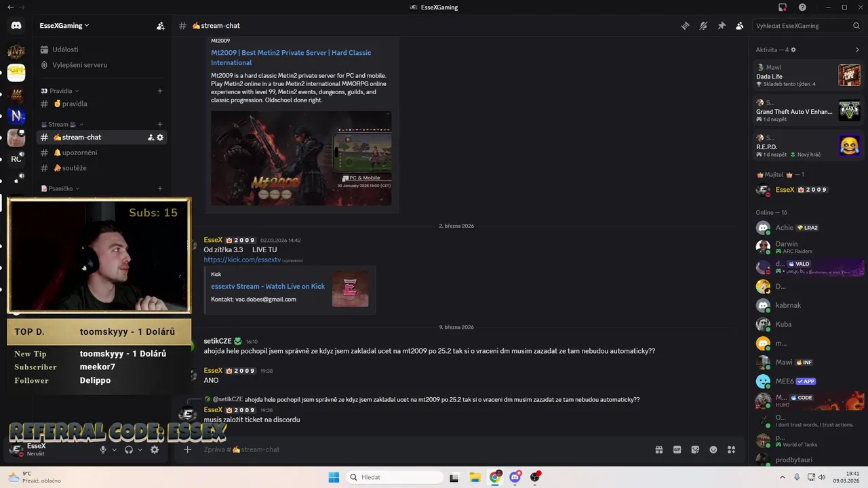Open Vylepšení serveru boost entry
The image size is (868, 488).
click(79, 65)
